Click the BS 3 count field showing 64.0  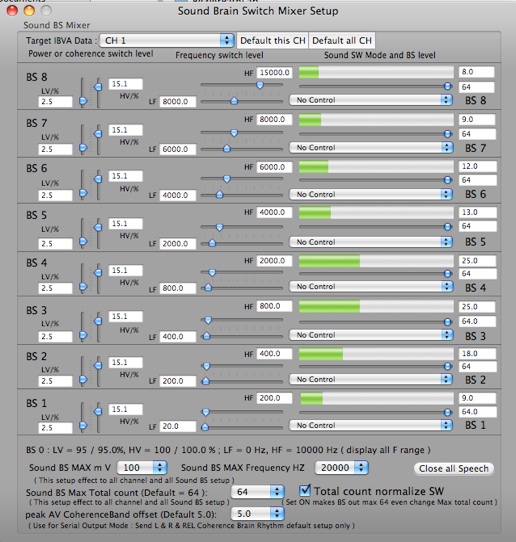click(477, 321)
